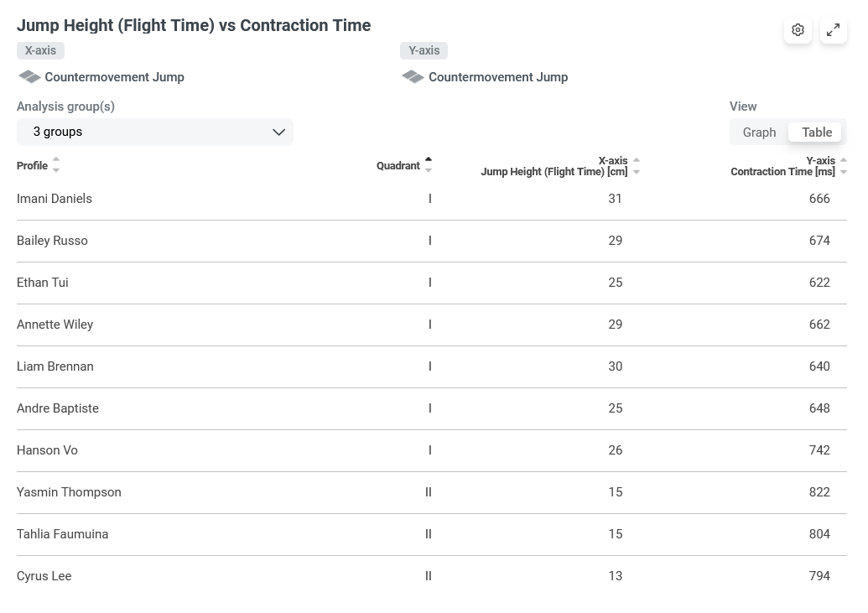Screen dimensions: 868x613
Task: Click Hanson Vo jump height 26
Action: coord(615,451)
